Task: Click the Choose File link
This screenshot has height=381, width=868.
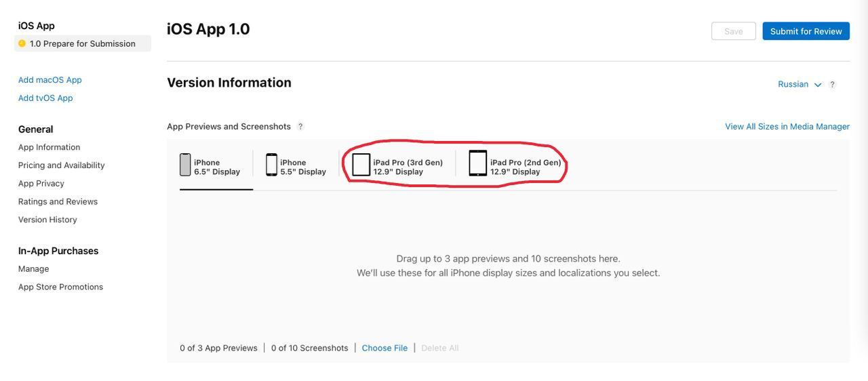Action: pyautogui.click(x=384, y=348)
